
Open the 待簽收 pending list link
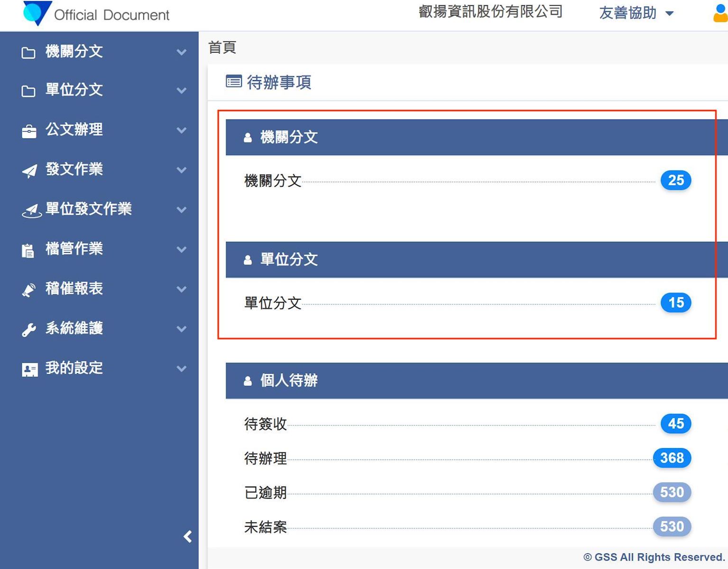pos(265,424)
